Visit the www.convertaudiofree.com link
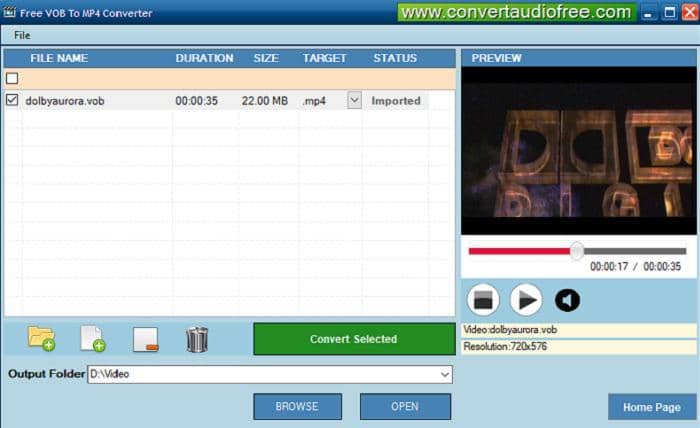 click(x=516, y=12)
